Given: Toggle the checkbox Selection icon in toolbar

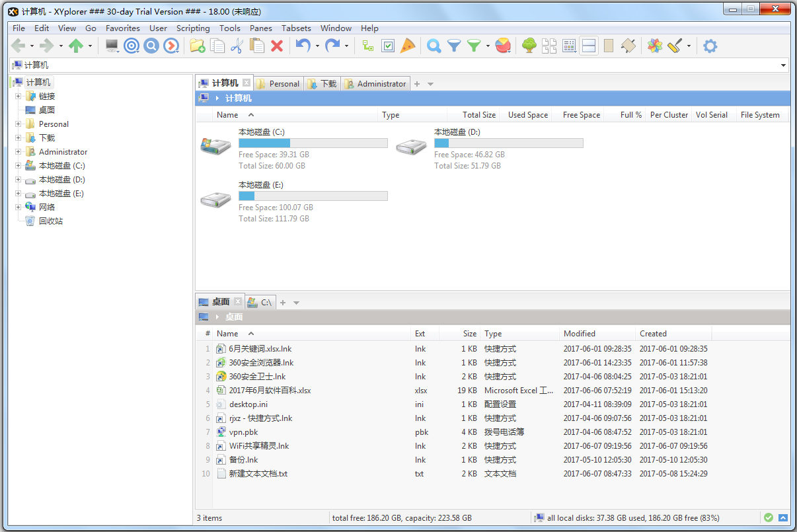Looking at the screenshot, I should tap(388, 46).
